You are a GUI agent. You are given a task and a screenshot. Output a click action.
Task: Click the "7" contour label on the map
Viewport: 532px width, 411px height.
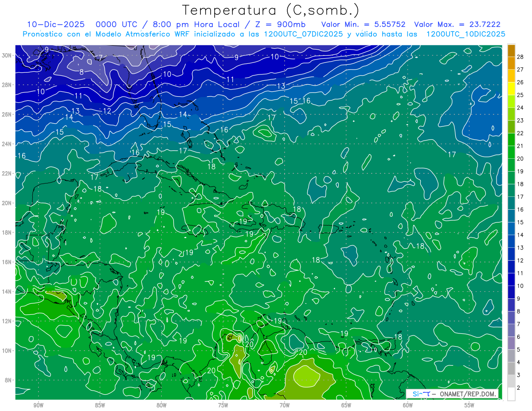[100, 58]
